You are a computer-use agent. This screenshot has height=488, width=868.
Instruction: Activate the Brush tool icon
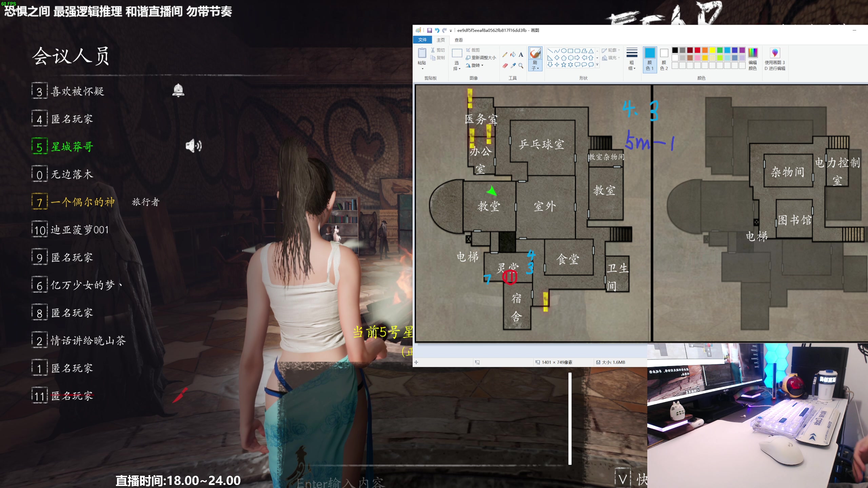coord(535,53)
